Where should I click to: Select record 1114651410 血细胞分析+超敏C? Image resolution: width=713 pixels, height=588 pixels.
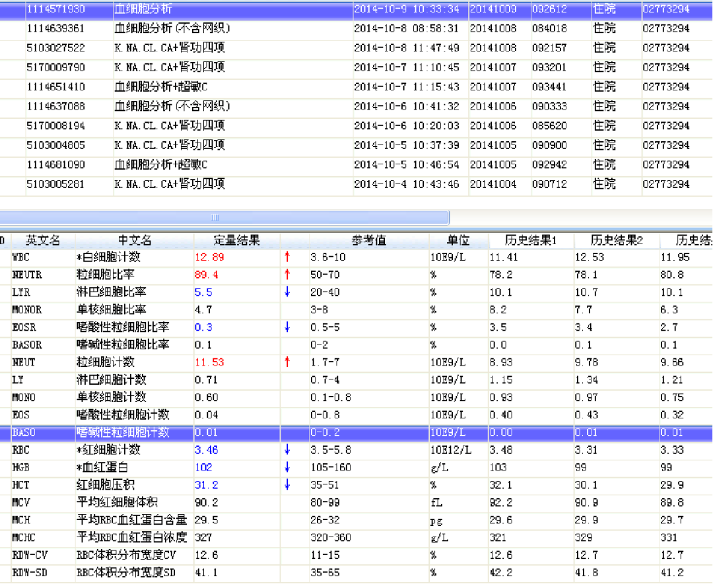click(x=160, y=87)
